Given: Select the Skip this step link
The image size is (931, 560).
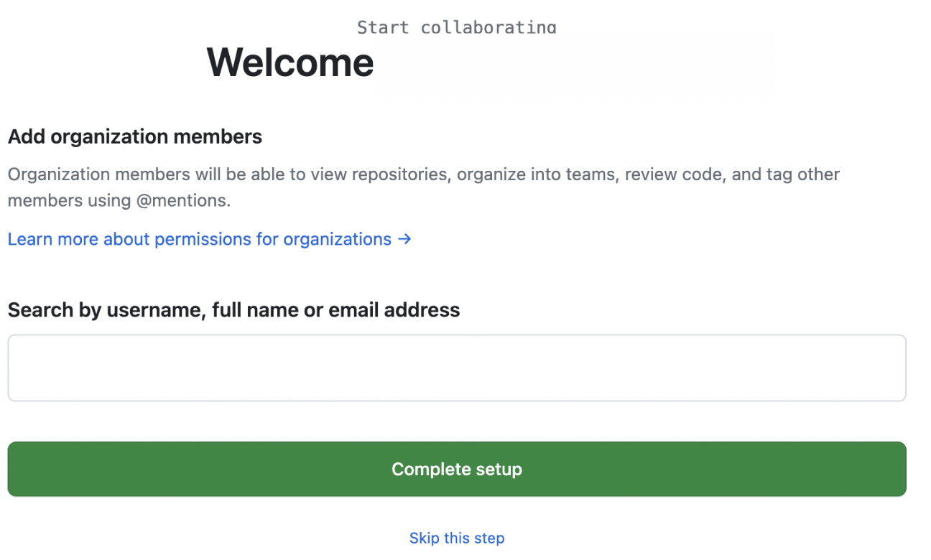Looking at the screenshot, I should click(457, 538).
